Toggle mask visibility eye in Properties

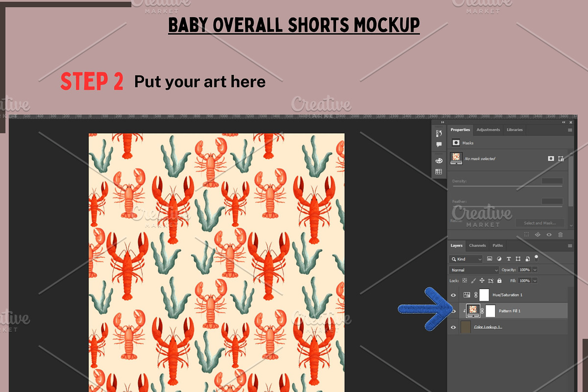[x=549, y=235]
